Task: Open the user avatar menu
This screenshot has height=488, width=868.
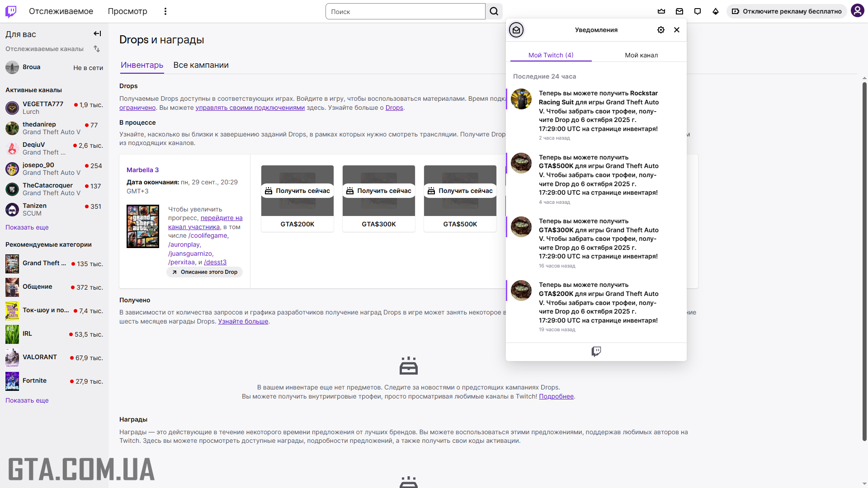Action: click(x=857, y=11)
